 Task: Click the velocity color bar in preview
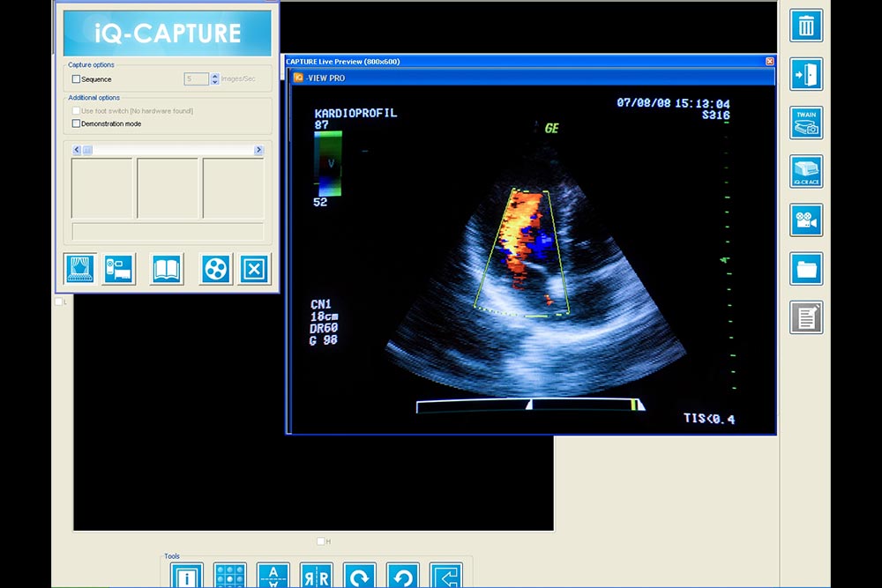328,164
